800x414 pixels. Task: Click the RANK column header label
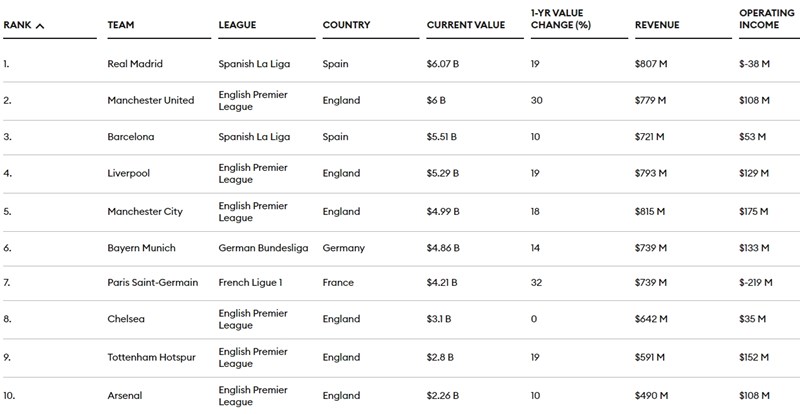(17, 25)
